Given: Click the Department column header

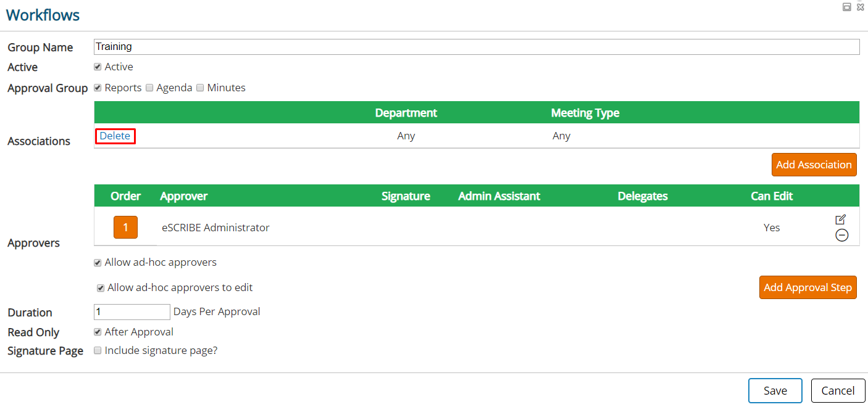Looking at the screenshot, I should 406,113.
